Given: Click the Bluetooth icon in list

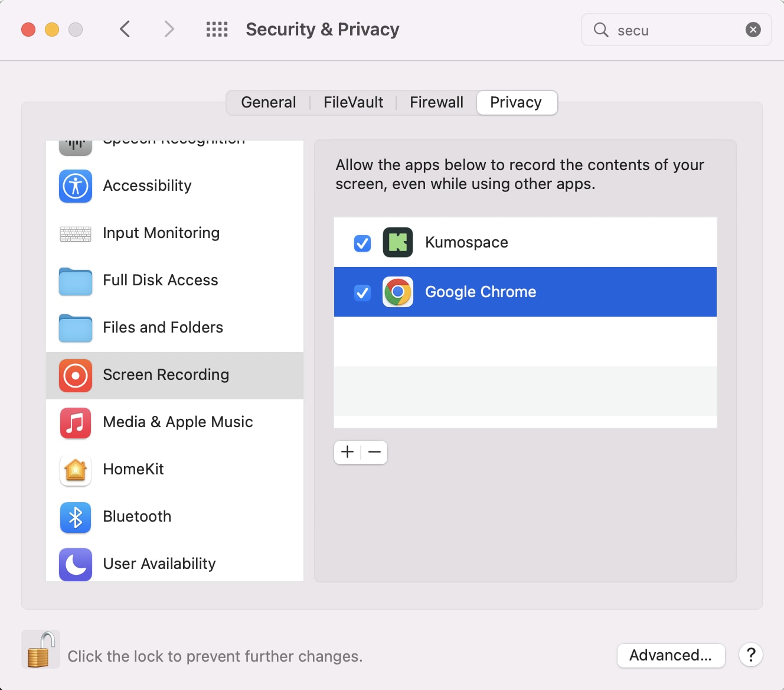Looking at the screenshot, I should point(76,517).
